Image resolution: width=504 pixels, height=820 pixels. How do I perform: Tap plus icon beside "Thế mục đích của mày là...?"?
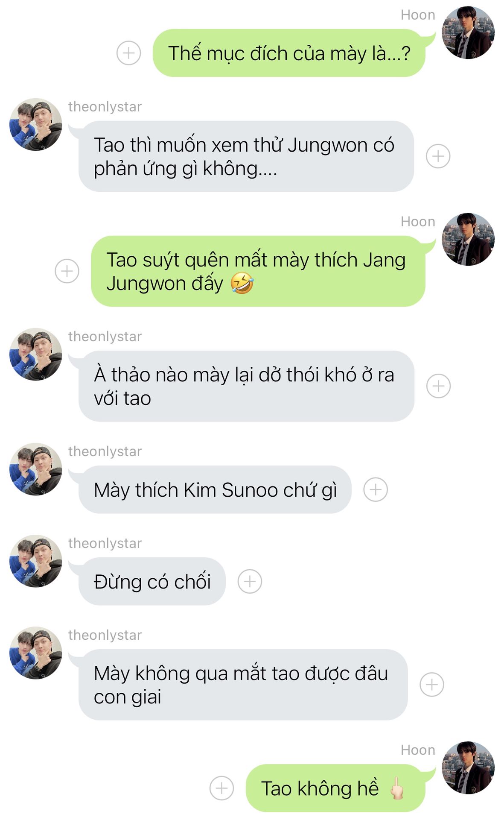pos(128,53)
